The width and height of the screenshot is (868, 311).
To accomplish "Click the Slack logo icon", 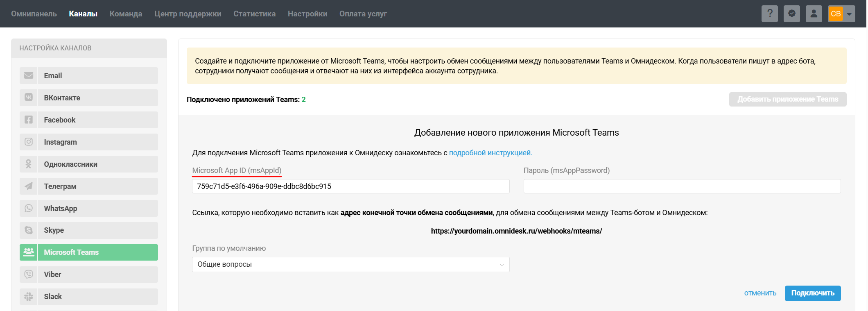I will [29, 297].
